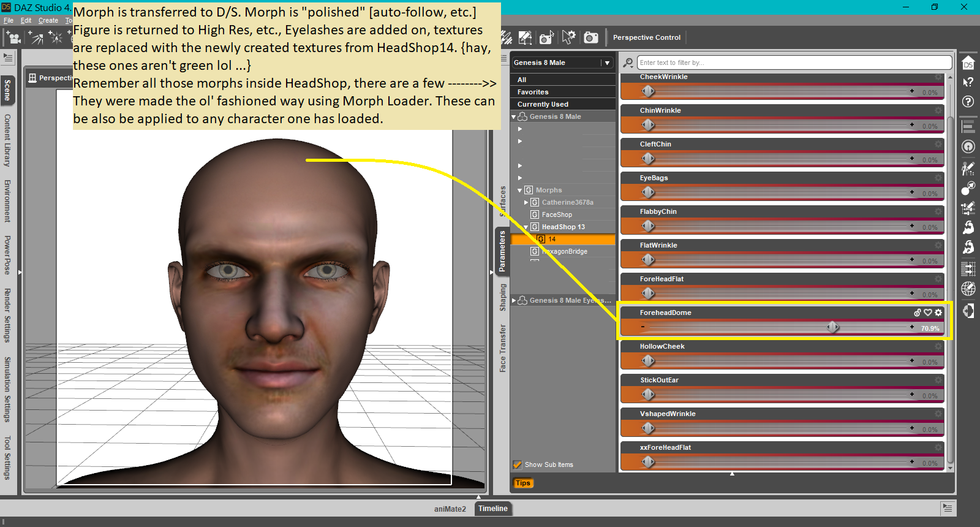This screenshot has height=527, width=980.
Task: Expand the Genesis 8 Male Eyelashes node
Action: [514, 300]
